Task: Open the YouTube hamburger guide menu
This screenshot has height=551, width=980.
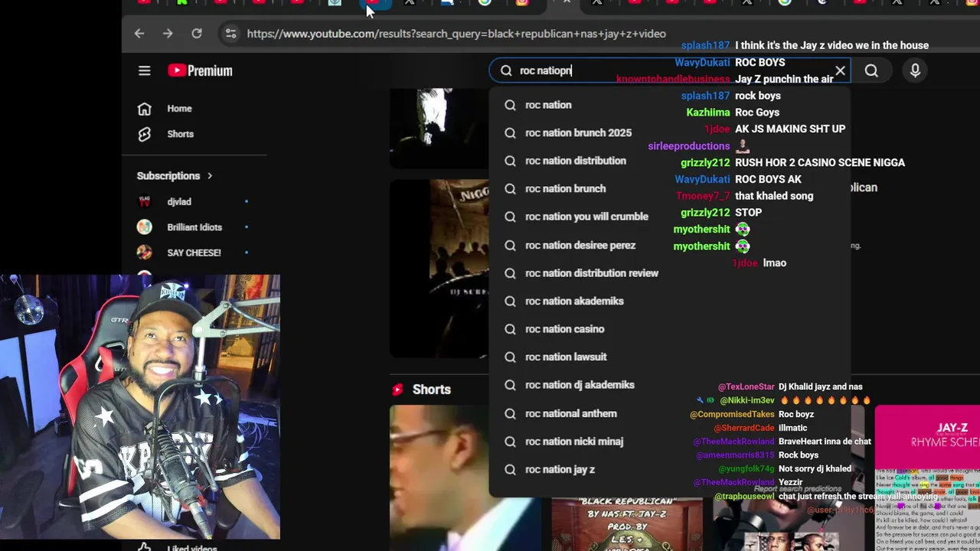Action: click(145, 70)
